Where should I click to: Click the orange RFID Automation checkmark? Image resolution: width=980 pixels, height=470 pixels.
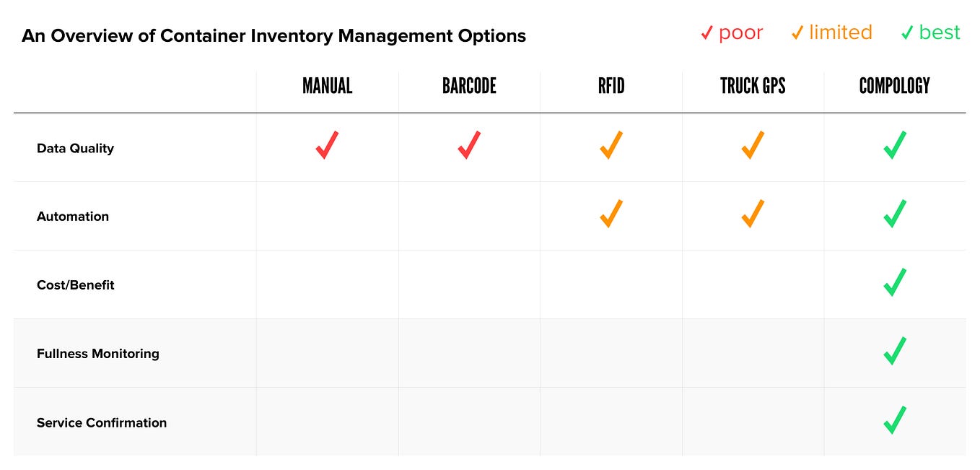pyautogui.click(x=611, y=214)
